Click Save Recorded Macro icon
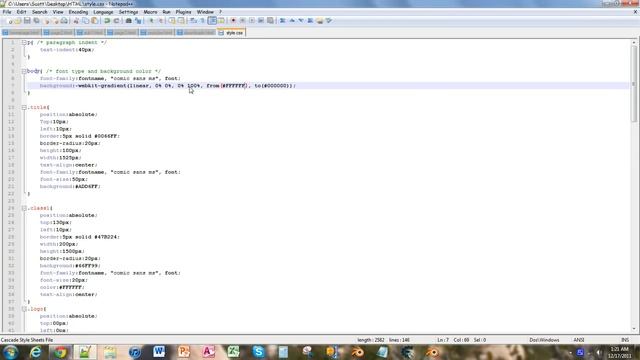The height and width of the screenshot is (360, 640). click(x=270, y=20)
